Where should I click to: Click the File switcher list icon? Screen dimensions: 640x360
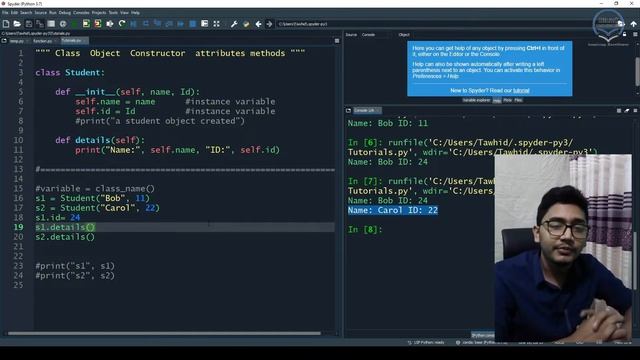51,24
